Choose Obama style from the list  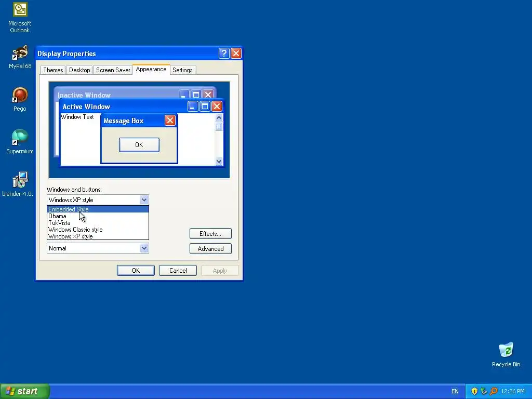98,216
